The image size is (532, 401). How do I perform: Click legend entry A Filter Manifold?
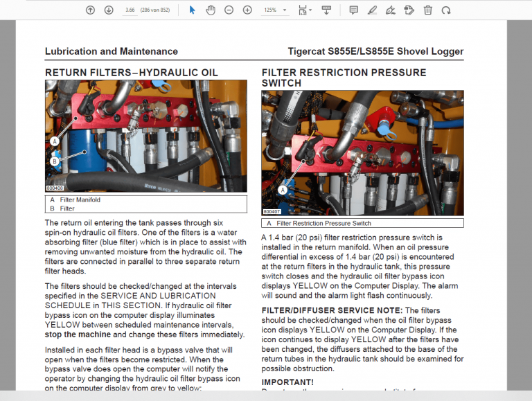(76, 200)
